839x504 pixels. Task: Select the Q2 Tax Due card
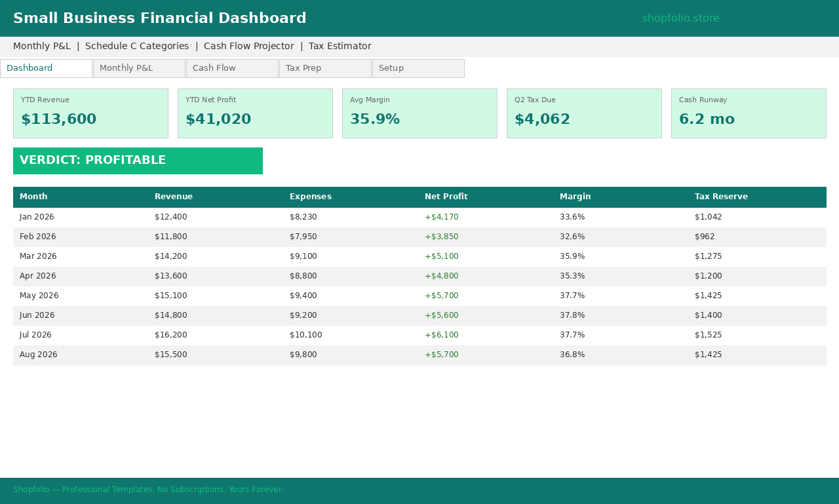[584, 113]
